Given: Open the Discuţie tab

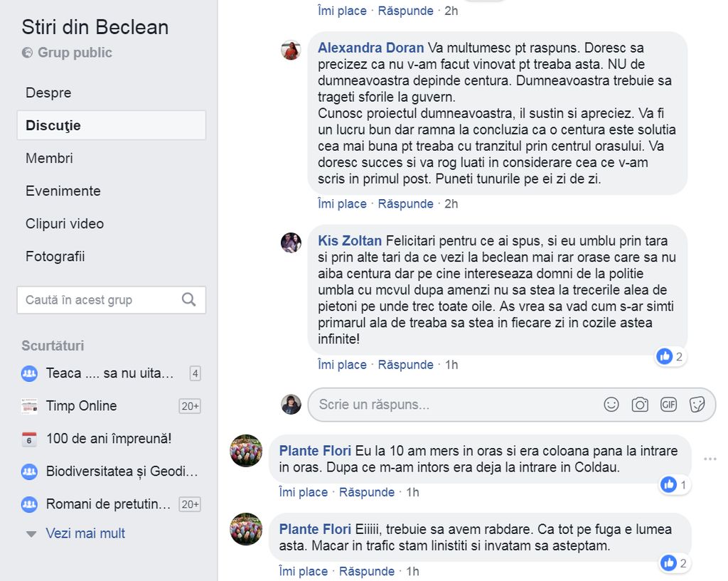Looking at the screenshot, I should tap(53, 125).
